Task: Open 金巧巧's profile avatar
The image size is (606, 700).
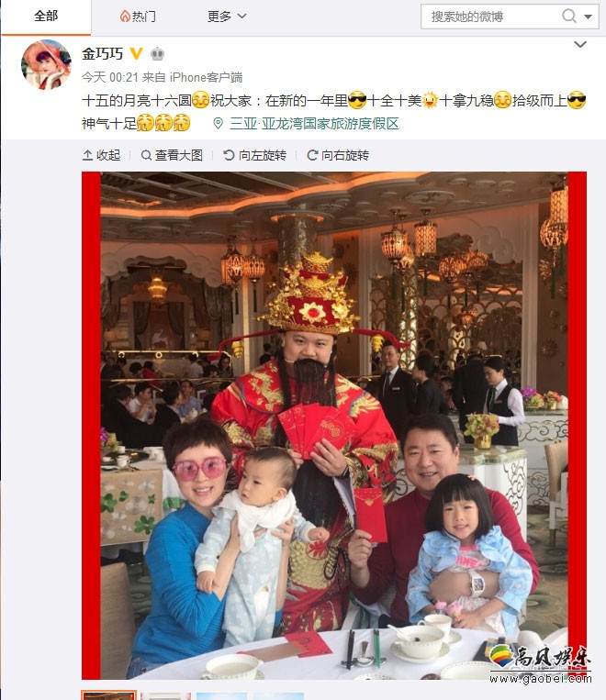Action: (x=46, y=64)
